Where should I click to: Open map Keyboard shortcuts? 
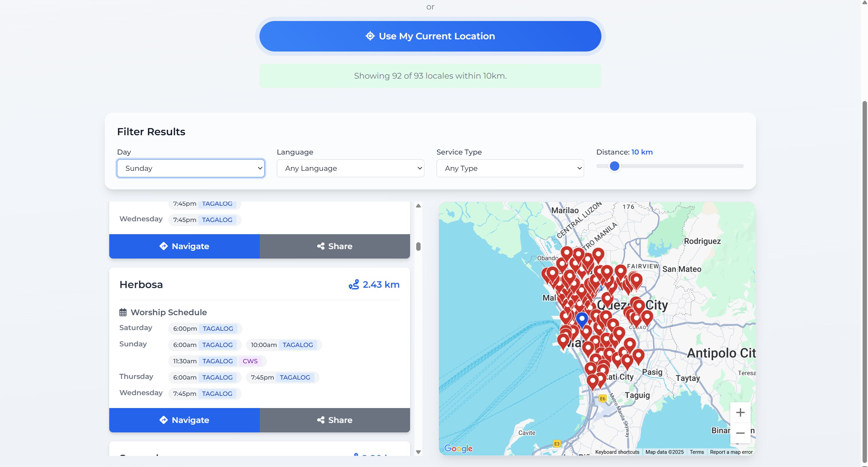pos(617,452)
